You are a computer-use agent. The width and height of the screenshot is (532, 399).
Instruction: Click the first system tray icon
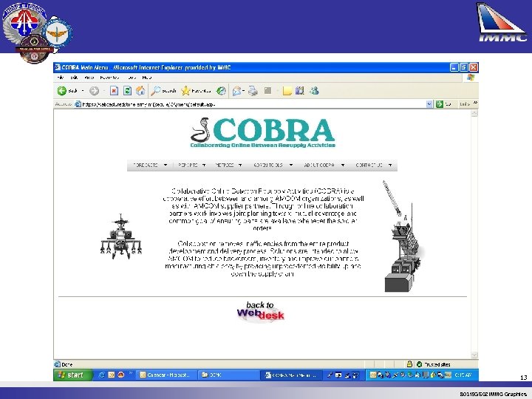point(372,375)
